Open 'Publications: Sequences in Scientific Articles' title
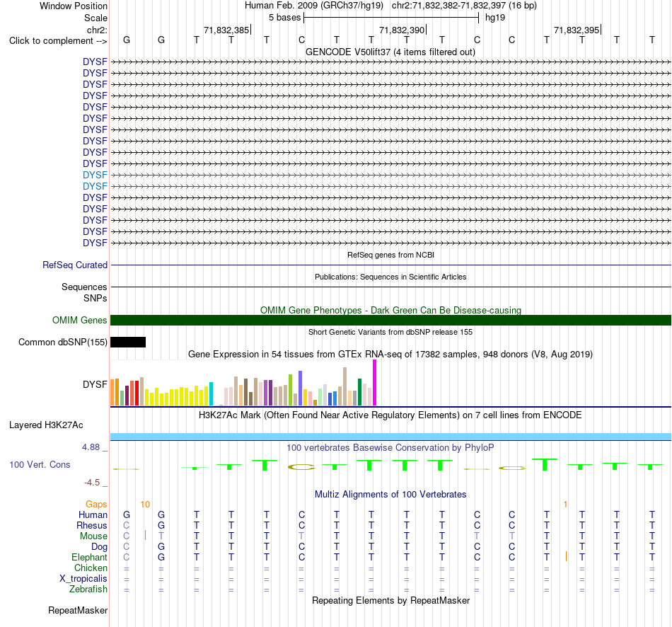Viewport: 672px width, 627px height. coord(390,277)
